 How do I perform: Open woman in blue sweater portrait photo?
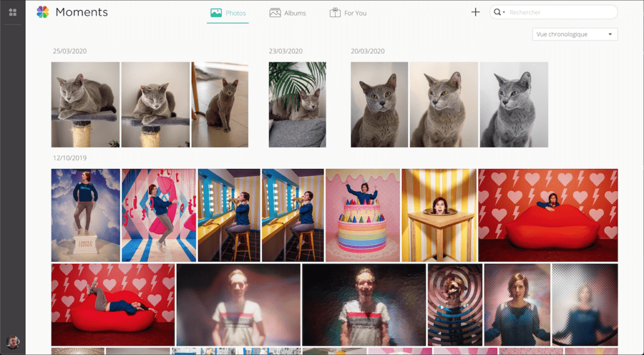point(517,305)
